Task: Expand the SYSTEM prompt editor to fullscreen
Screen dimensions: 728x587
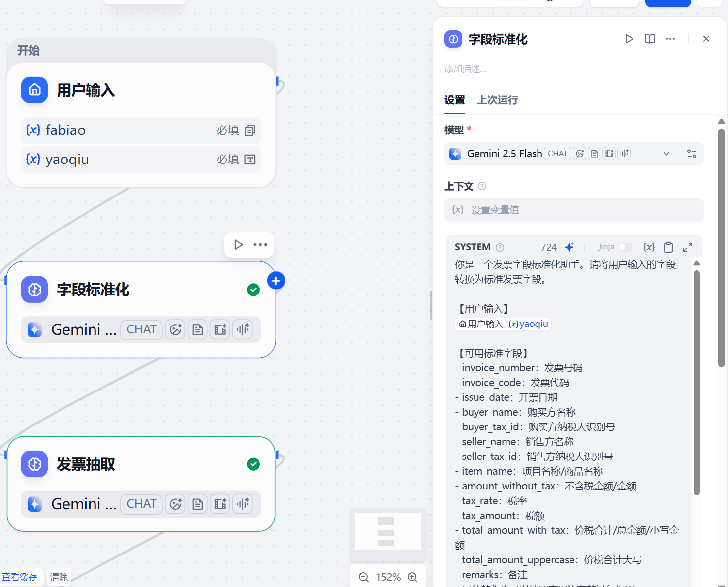Action: point(688,247)
